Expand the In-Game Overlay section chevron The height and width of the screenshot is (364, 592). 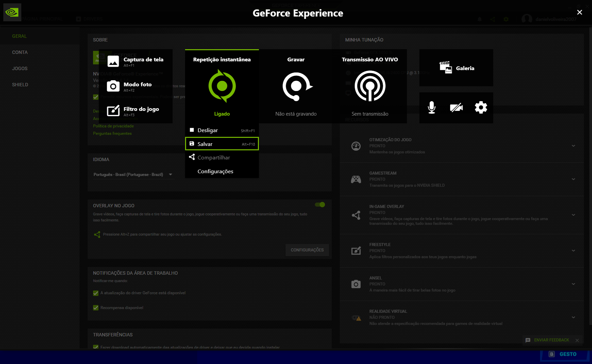[573, 215]
